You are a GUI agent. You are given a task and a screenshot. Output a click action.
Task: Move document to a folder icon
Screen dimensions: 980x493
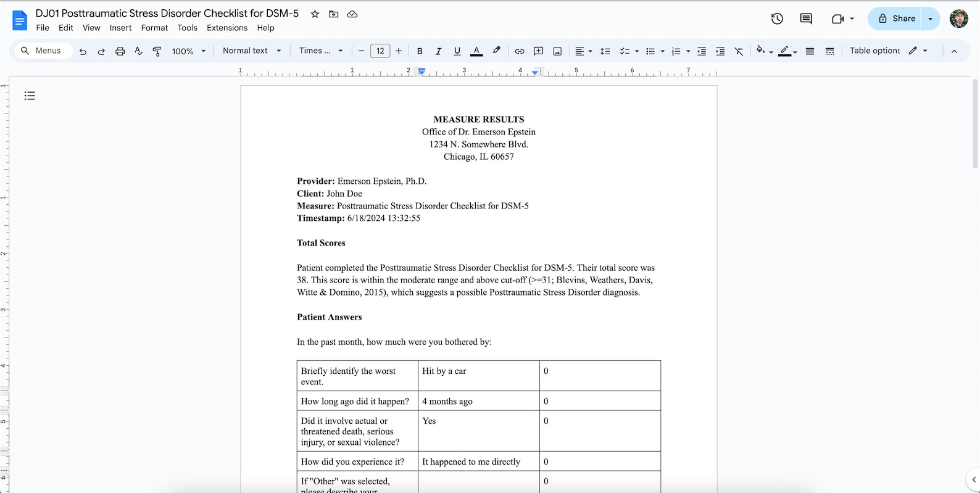tap(333, 14)
